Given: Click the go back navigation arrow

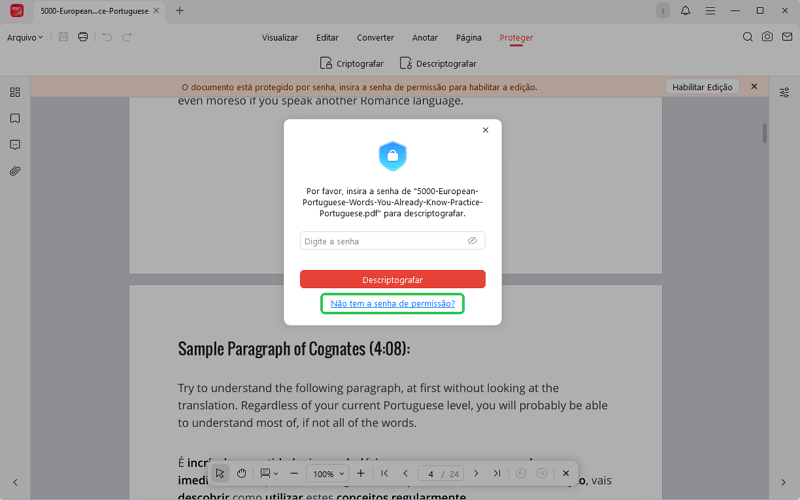Looking at the screenshot, I should pyautogui.click(x=520, y=473).
